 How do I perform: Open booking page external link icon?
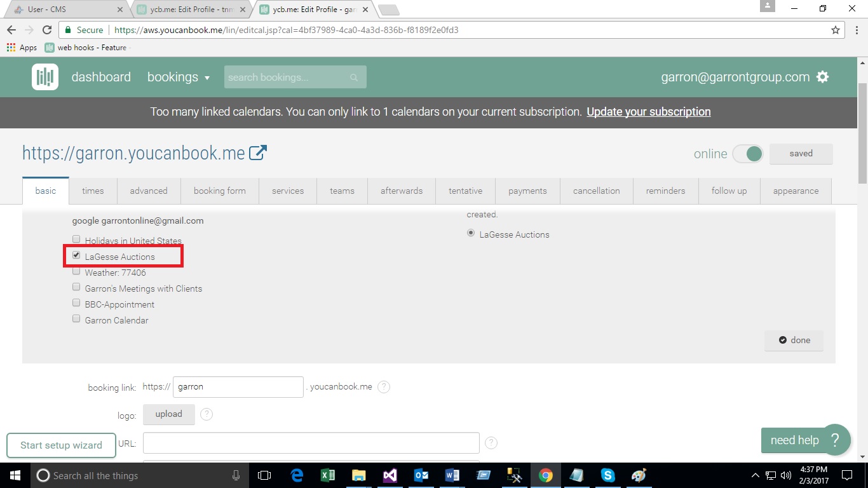pyautogui.click(x=257, y=153)
